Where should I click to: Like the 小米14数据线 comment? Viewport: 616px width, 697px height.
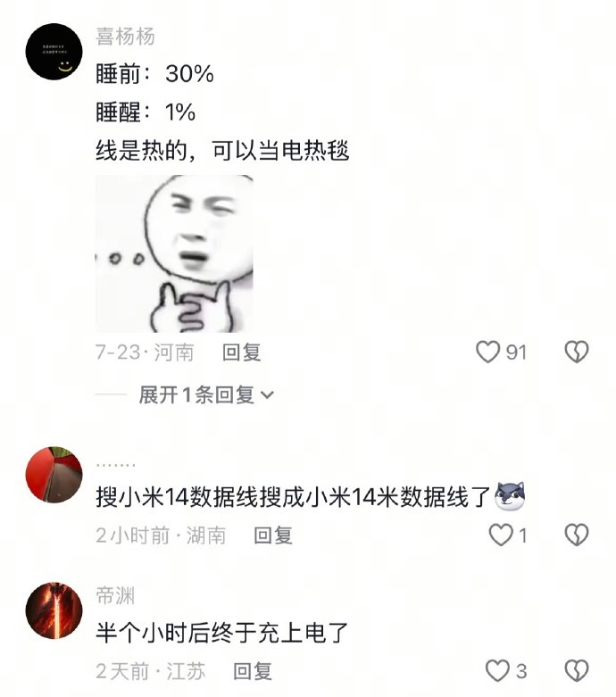501,535
